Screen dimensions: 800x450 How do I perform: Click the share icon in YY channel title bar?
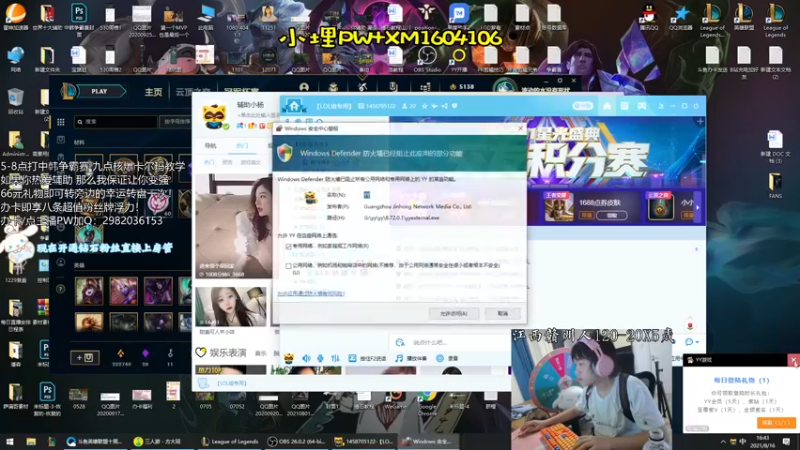point(444,106)
